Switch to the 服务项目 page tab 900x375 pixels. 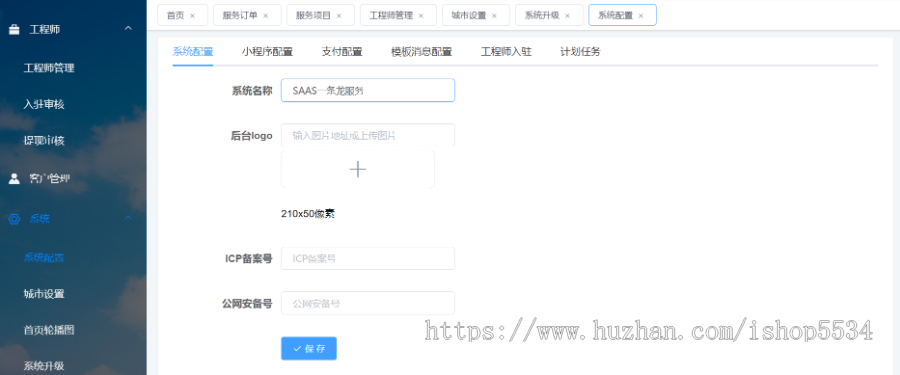click(321, 15)
